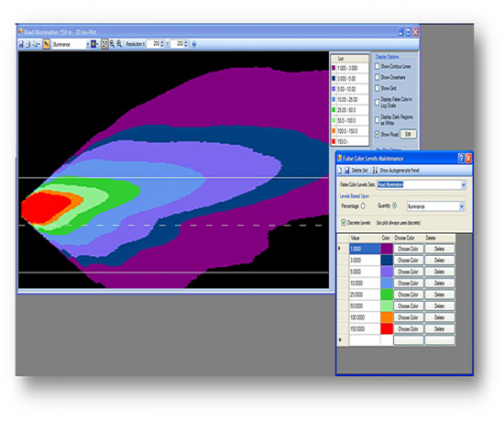
Task: Click Delete Set in the dialog toolbar
Action: pyautogui.click(x=359, y=171)
